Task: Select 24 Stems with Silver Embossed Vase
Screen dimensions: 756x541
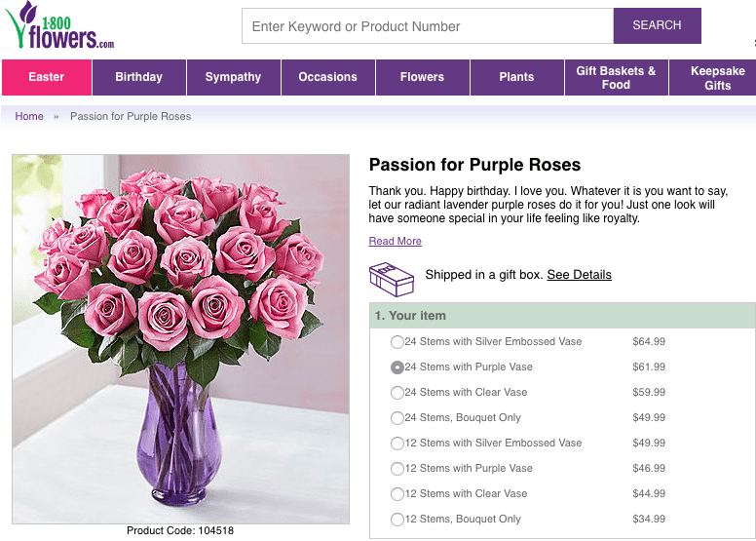Action: click(397, 342)
